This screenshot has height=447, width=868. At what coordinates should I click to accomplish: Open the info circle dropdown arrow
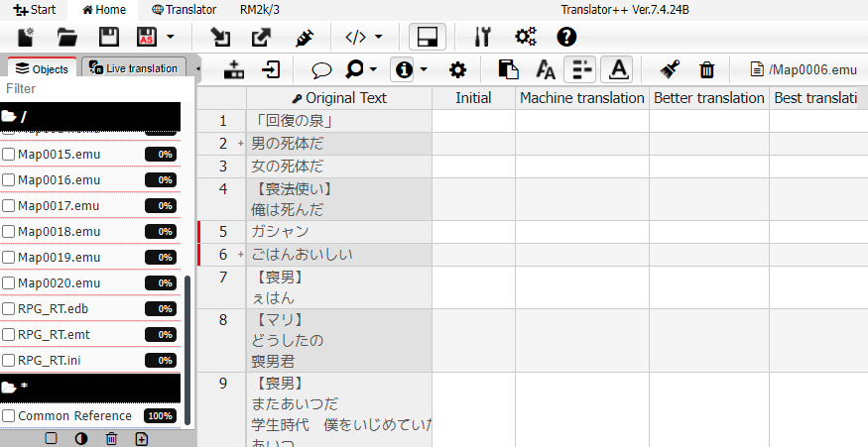pos(424,69)
